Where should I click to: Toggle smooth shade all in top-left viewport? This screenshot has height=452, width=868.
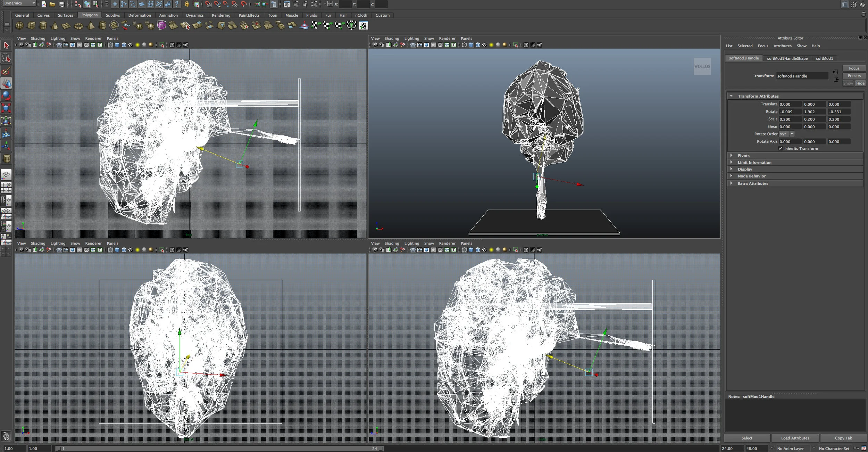pos(117,45)
